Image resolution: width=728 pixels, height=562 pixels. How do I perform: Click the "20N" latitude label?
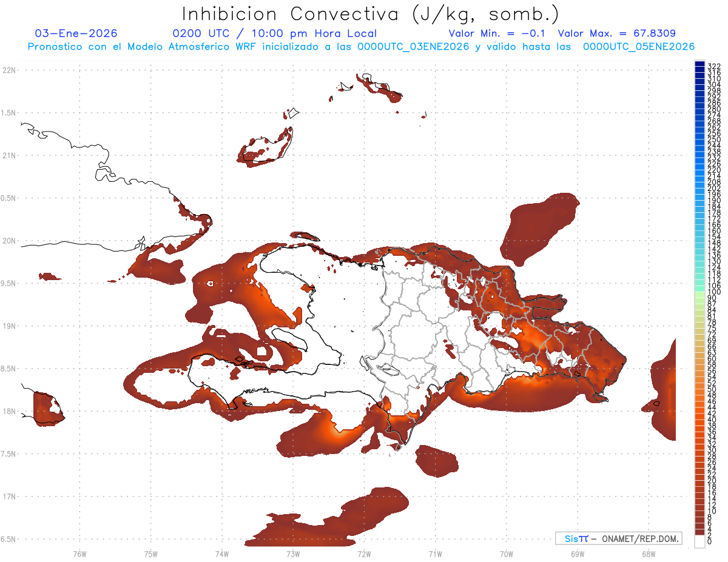pos(9,241)
